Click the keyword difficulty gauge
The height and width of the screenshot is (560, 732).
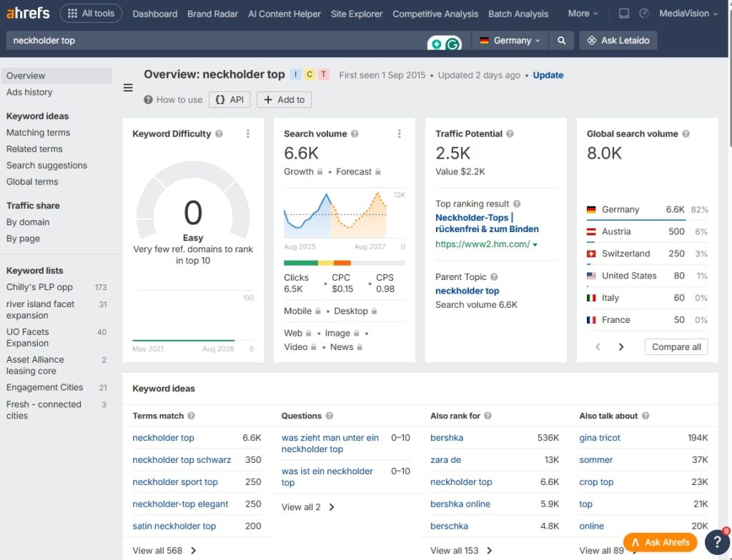pos(193,201)
